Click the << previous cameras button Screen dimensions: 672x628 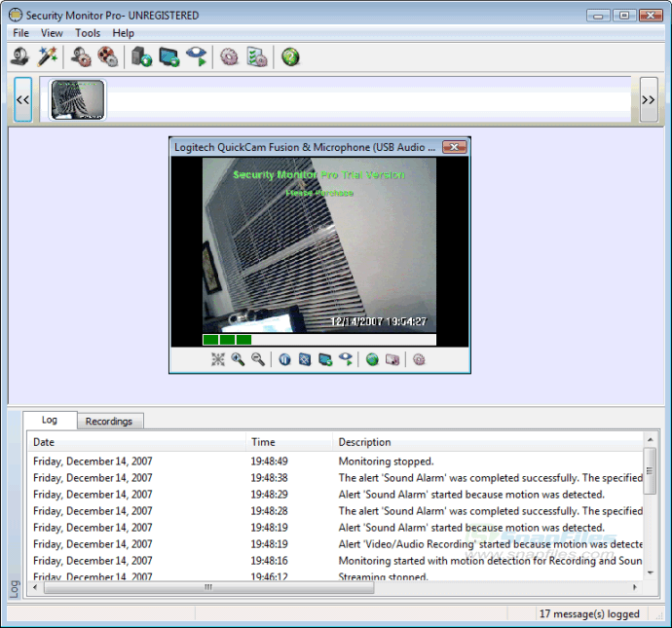22,99
